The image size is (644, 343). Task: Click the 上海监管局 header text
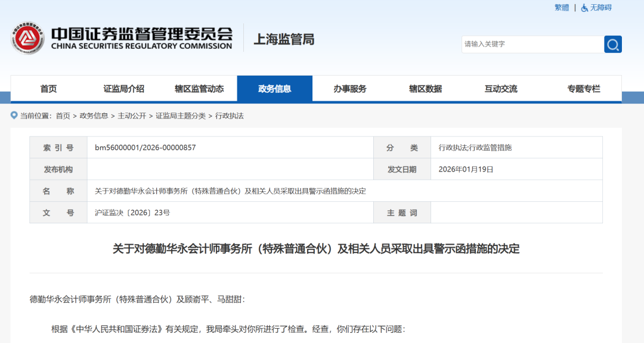[284, 39]
